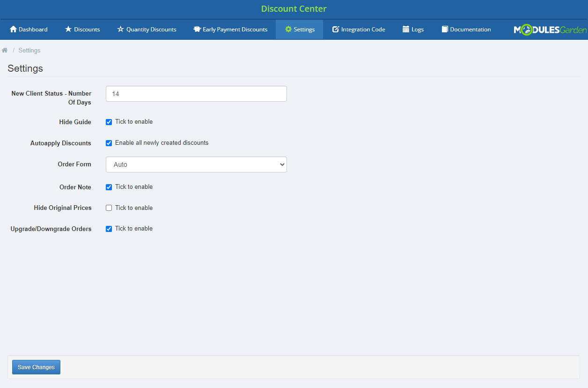Click the home icon in breadcrumb

click(x=5, y=50)
